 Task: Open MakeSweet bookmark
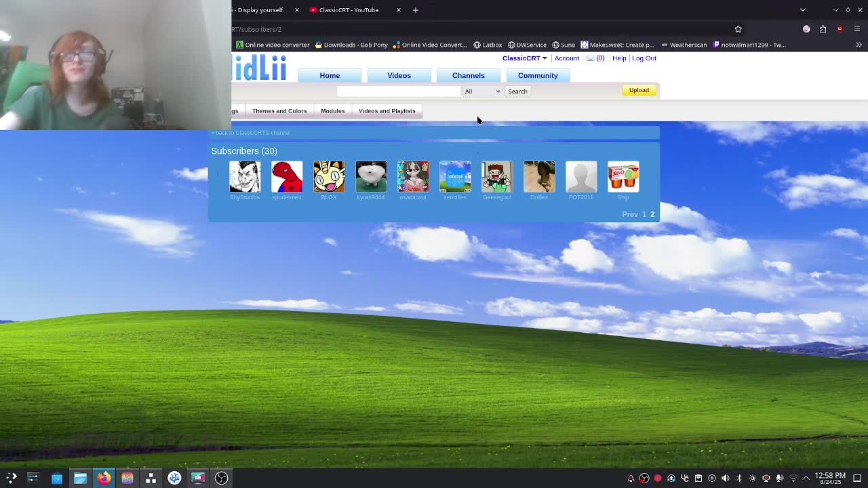(617, 45)
